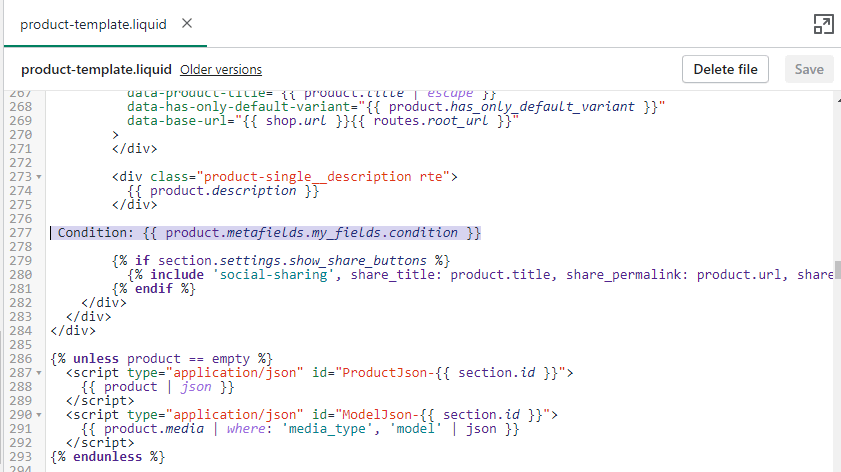841x472 pixels.
Task: Click line number 277 in the gutter
Action: pos(20,233)
